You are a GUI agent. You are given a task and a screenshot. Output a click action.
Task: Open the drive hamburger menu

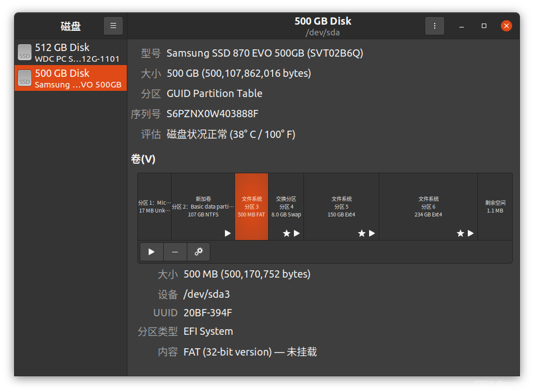click(113, 25)
